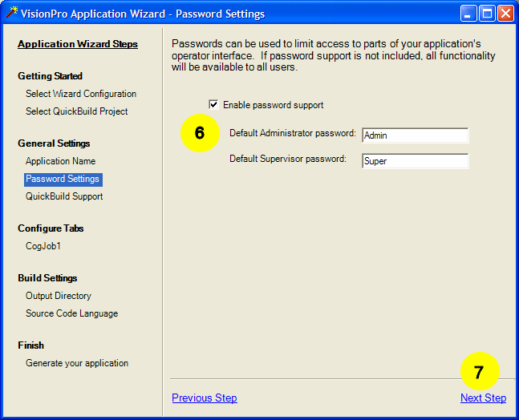Open Select QuickBuild Project step

coord(76,111)
